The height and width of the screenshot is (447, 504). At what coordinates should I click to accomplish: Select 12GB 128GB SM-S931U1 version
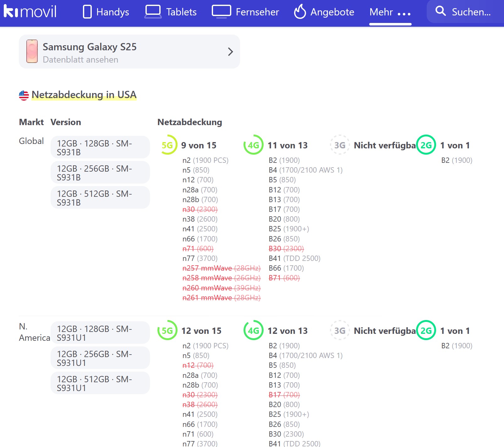[100, 333]
